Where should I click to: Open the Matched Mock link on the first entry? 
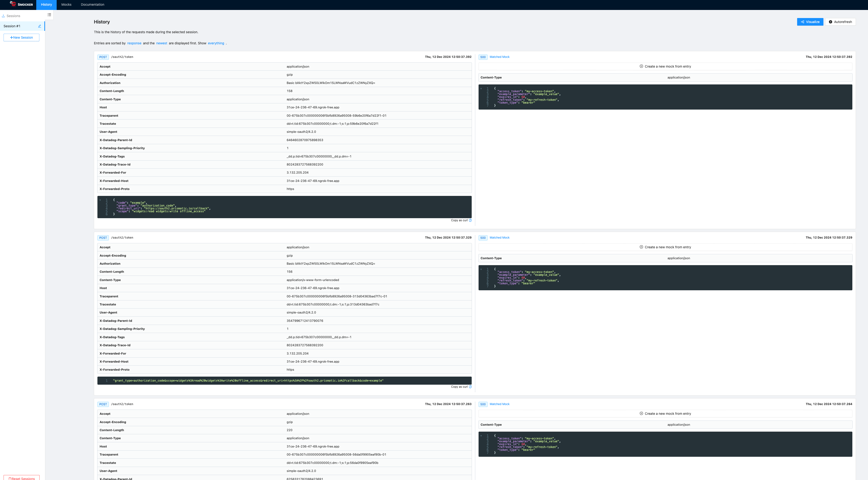point(499,57)
